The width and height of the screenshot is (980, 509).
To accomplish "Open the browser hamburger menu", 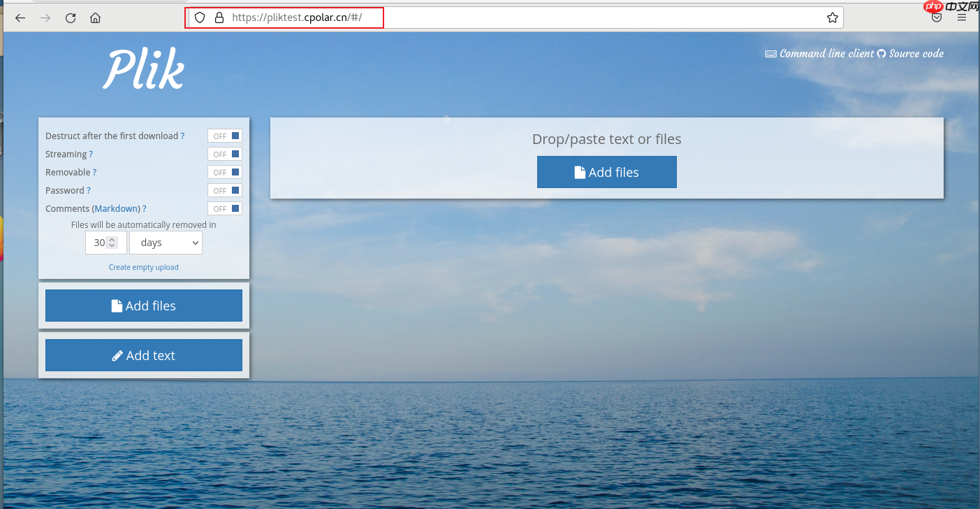I will (x=962, y=18).
